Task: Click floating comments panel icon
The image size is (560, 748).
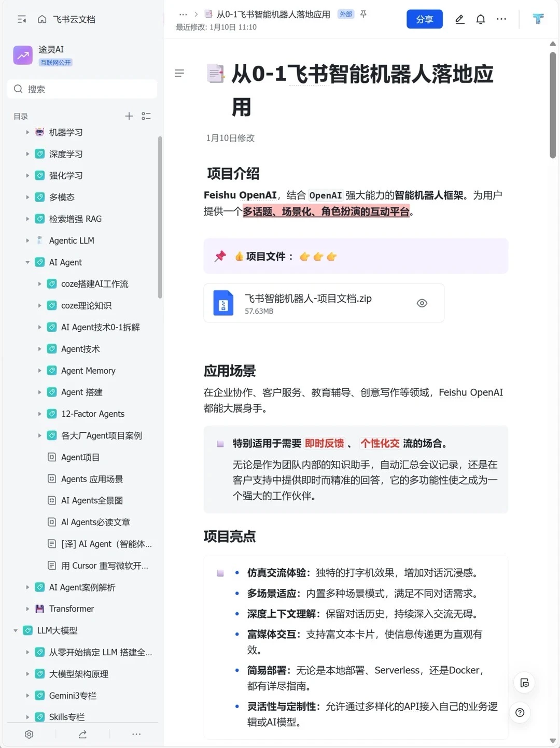Action: coord(524,683)
